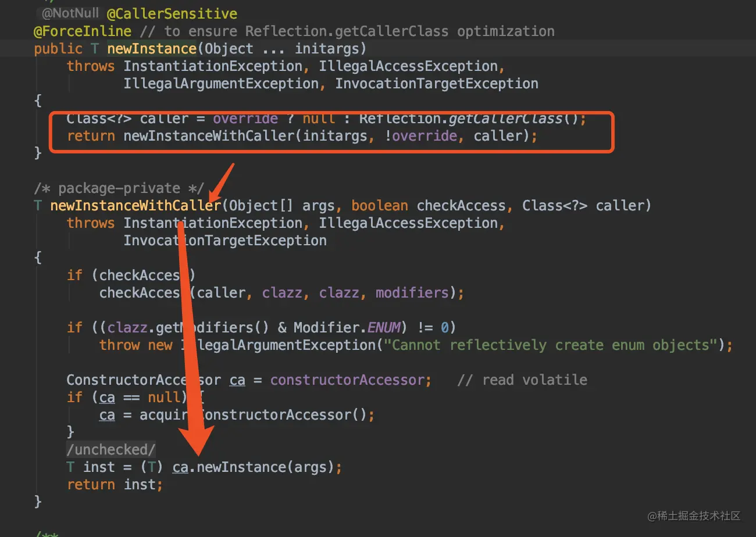Click the 'boolean' keyword in the method signature

(380, 205)
